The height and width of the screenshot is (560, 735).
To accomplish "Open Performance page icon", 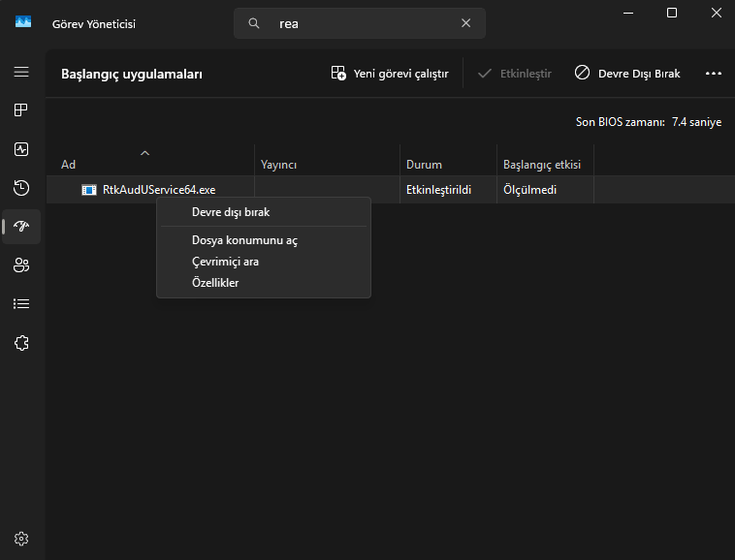I will coord(21,149).
